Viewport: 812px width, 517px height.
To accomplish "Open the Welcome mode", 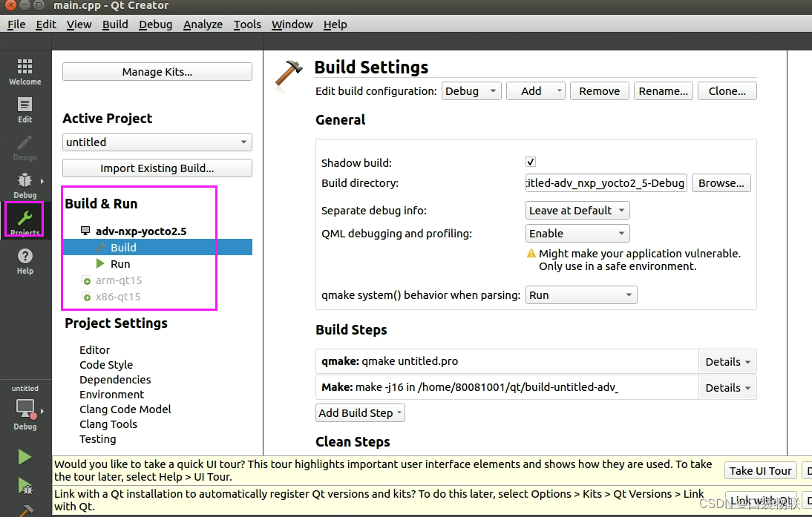I will (x=24, y=72).
